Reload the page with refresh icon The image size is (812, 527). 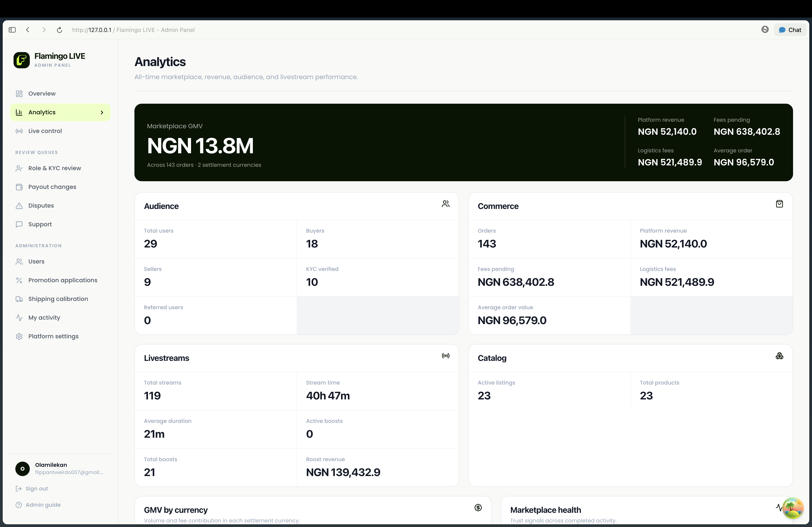click(x=59, y=30)
